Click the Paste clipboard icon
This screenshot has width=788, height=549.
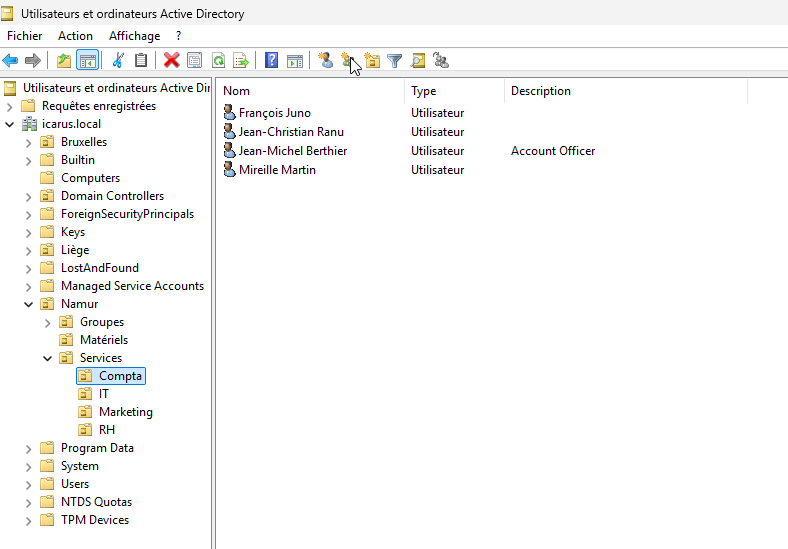[141, 61]
